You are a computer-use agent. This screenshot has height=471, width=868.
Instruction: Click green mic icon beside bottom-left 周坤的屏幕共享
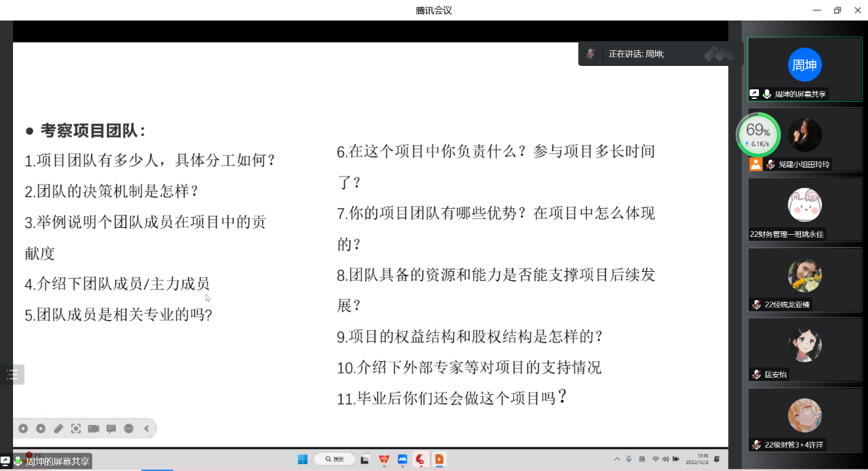coord(18,461)
